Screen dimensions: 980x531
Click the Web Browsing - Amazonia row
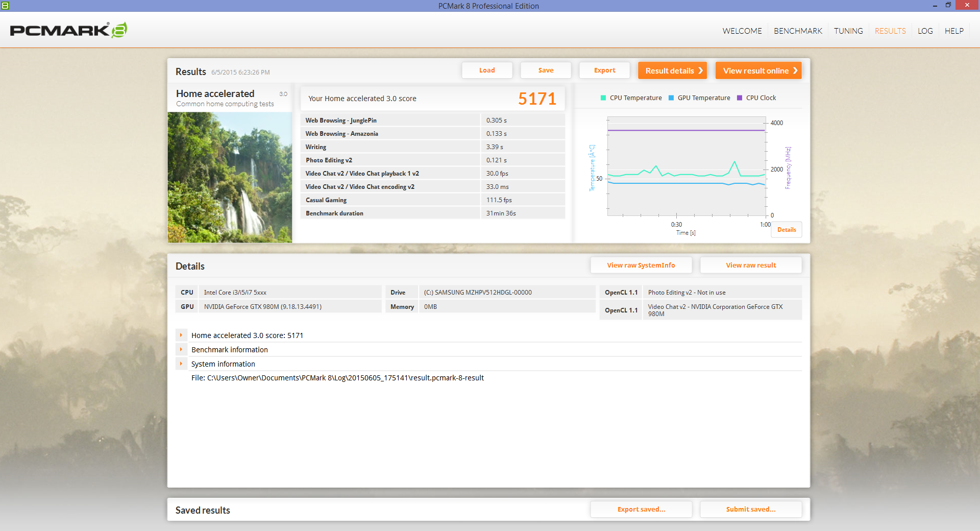pos(433,134)
